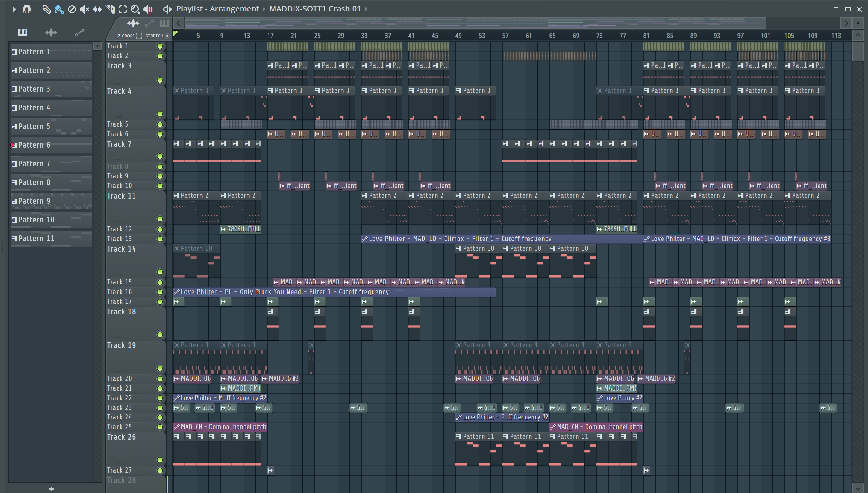Viewport: 868px width, 493px height.
Task: Set playlist clip focus to automation clips
Action: tap(149, 24)
